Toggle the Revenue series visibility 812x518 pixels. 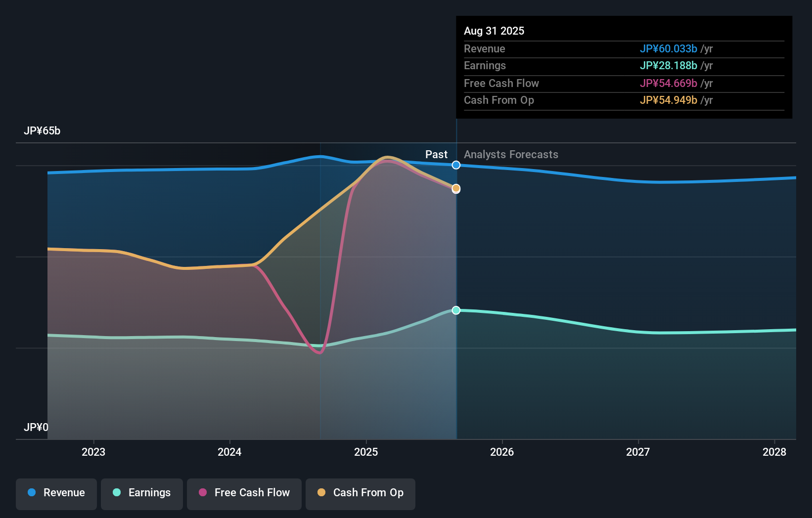click(x=56, y=494)
